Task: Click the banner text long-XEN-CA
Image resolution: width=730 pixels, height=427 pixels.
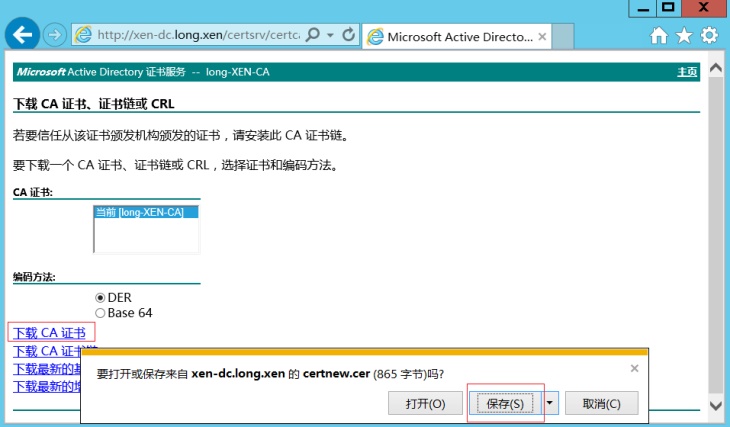Action: pos(237,72)
